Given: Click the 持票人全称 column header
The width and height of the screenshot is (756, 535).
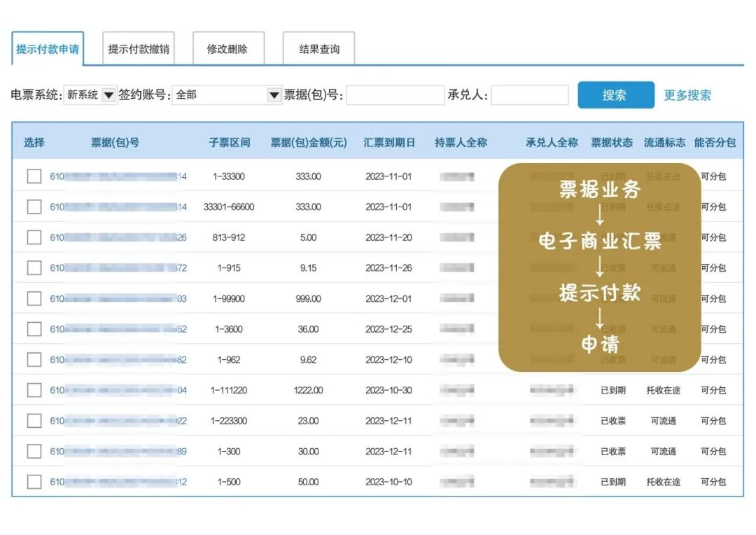Looking at the screenshot, I should point(461,142).
